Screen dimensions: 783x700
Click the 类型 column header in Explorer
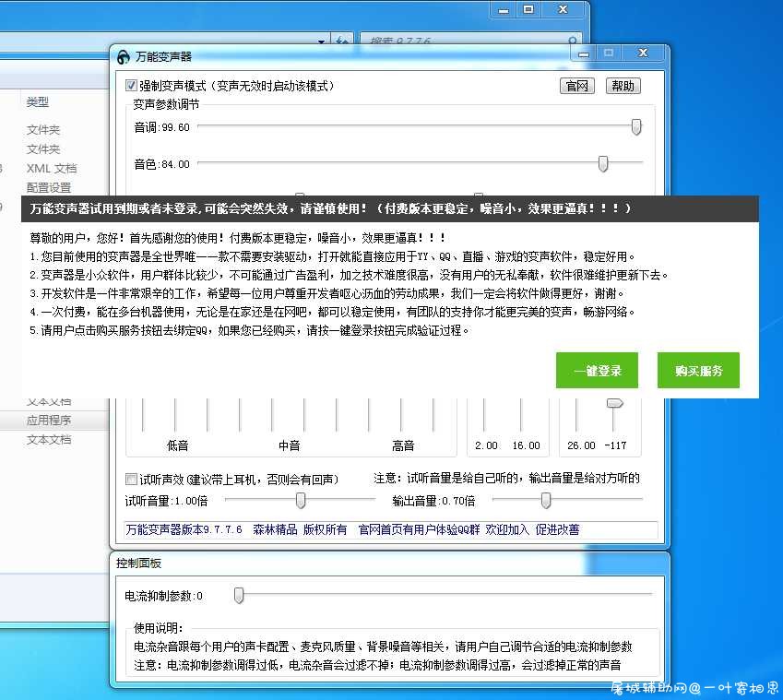[38, 101]
